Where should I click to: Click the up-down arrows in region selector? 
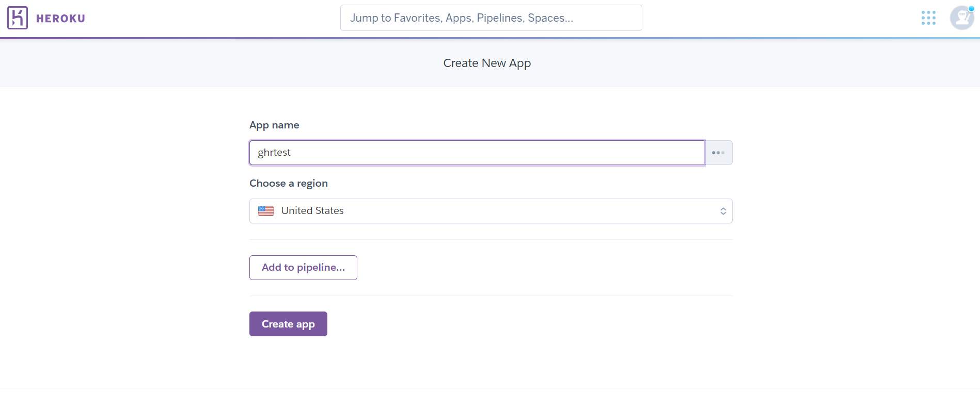point(723,211)
